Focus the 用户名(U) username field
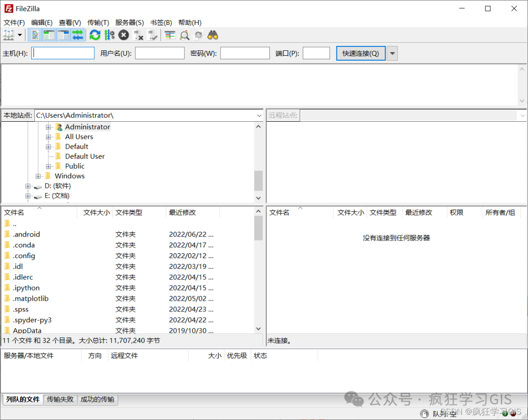528x420 pixels. click(x=160, y=53)
